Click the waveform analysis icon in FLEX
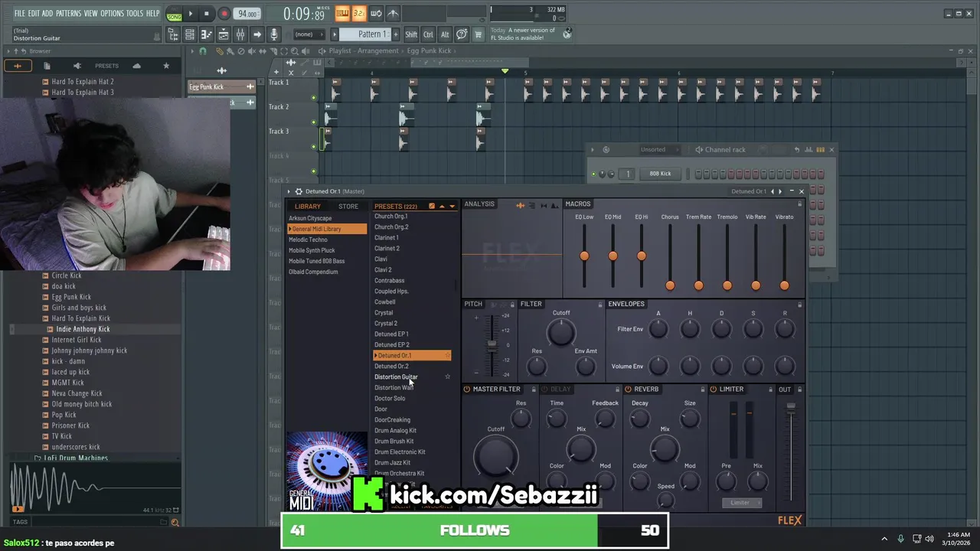 (x=521, y=205)
